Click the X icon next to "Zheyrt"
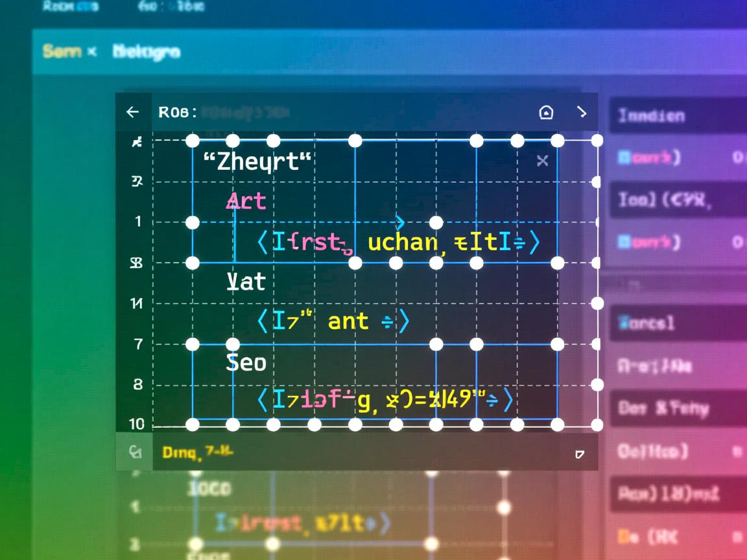 pos(543,161)
